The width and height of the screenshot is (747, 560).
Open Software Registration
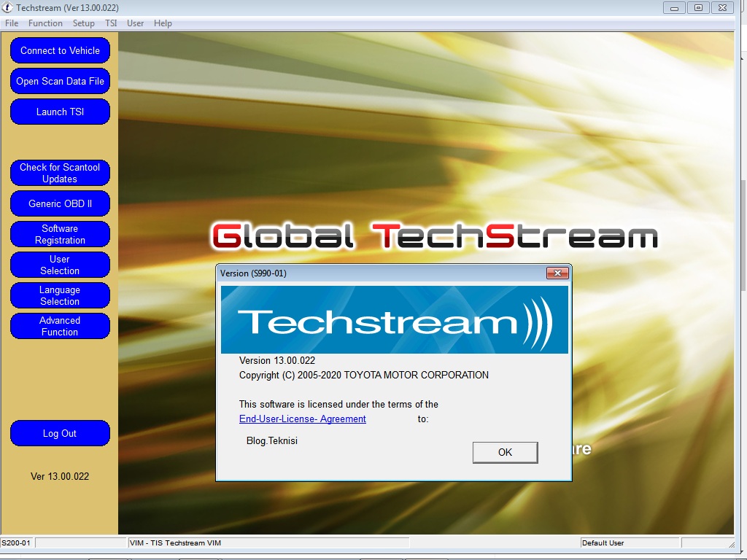click(x=60, y=234)
